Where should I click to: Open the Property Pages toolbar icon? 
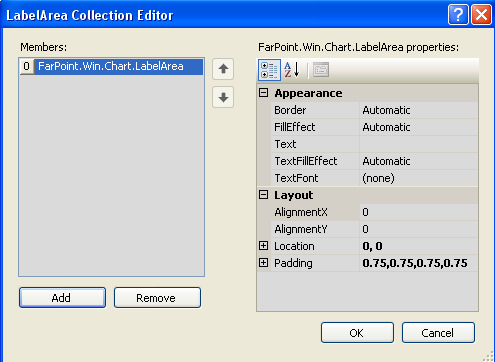[x=321, y=70]
